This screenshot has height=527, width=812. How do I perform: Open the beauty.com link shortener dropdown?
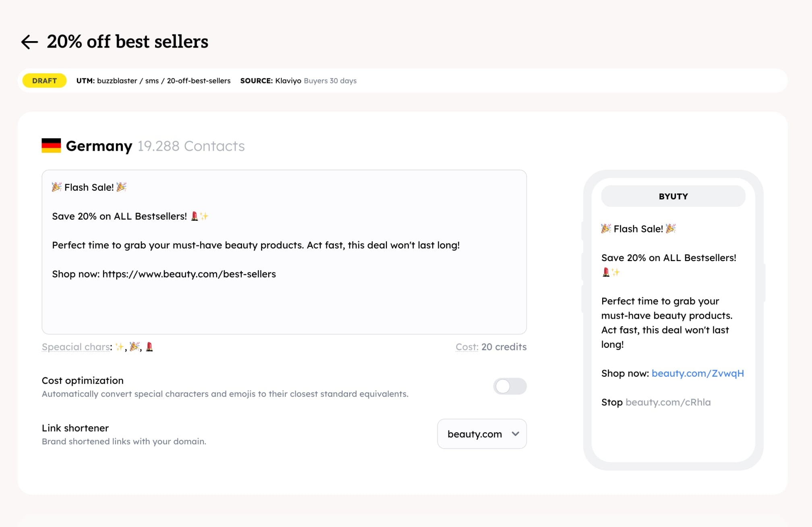pyautogui.click(x=482, y=434)
